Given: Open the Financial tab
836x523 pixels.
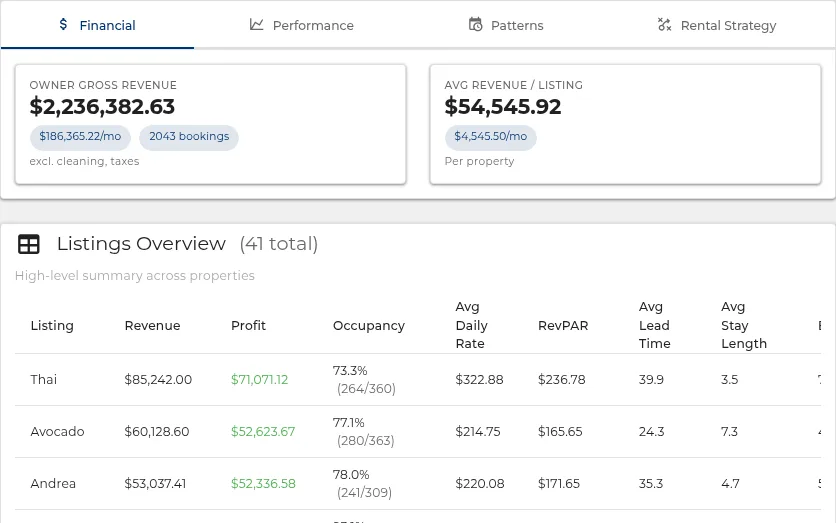Looking at the screenshot, I should click(x=98, y=25).
